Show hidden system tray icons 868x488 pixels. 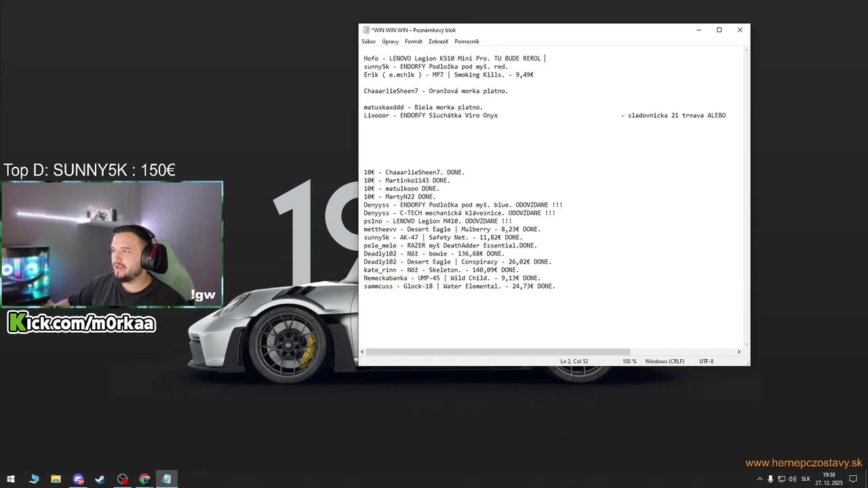click(x=759, y=479)
